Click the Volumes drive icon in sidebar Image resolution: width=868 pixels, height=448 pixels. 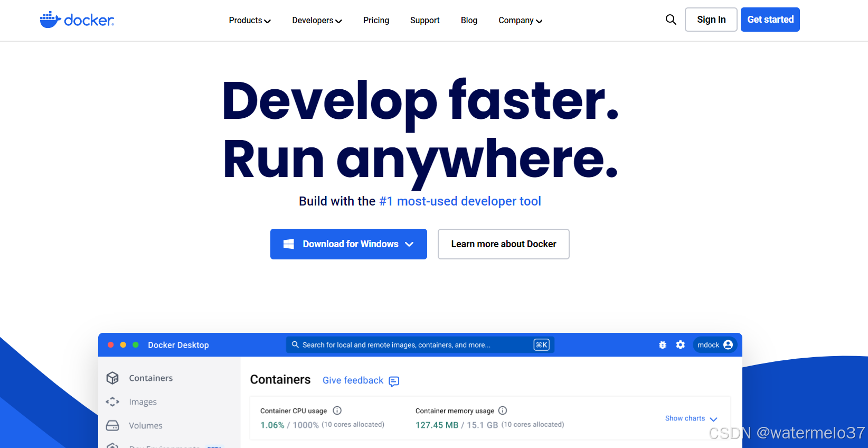(x=112, y=425)
